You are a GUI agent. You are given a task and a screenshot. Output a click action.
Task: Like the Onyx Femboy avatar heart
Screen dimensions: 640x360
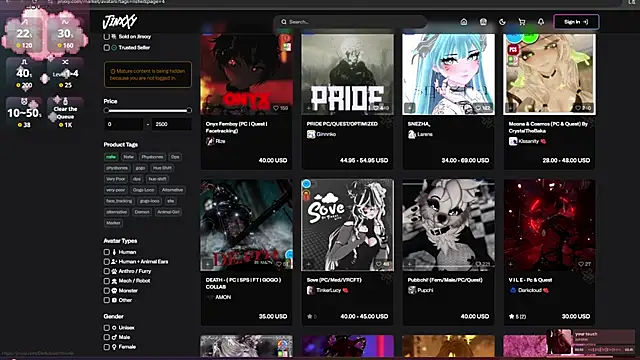coord(276,108)
